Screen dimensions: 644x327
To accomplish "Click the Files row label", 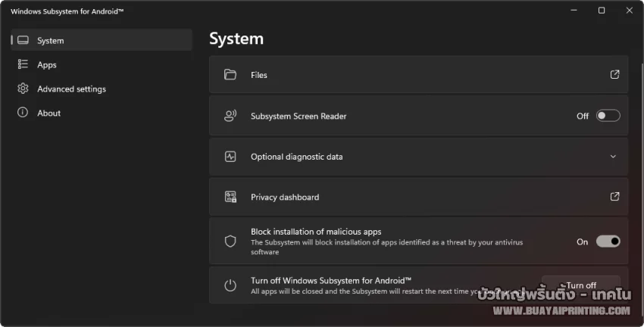I will [259, 75].
